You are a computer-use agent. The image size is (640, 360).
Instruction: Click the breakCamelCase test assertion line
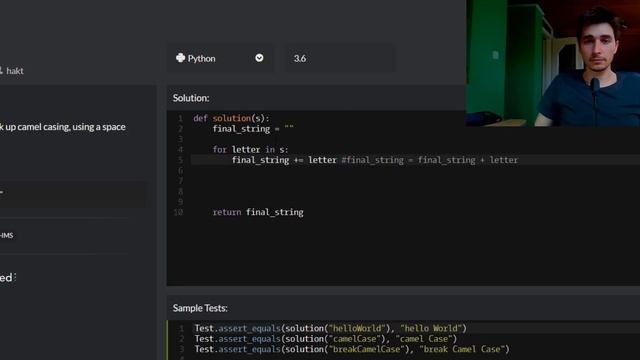pyautogui.click(x=352, y=349)
